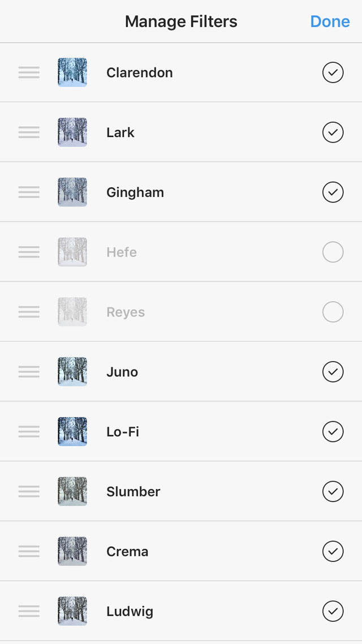Image resolution: width=362 pixels, height=644 pixels.
Task: Tap the Done button
Action: (x=330, y=22)
